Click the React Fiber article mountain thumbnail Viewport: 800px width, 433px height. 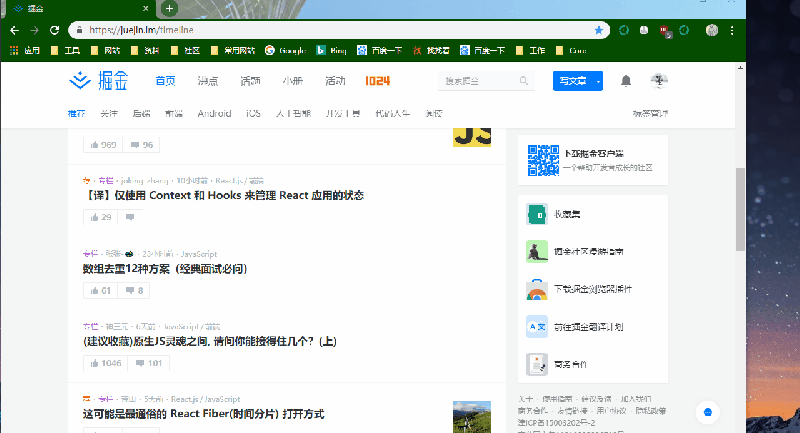click(x=472, y=417)
